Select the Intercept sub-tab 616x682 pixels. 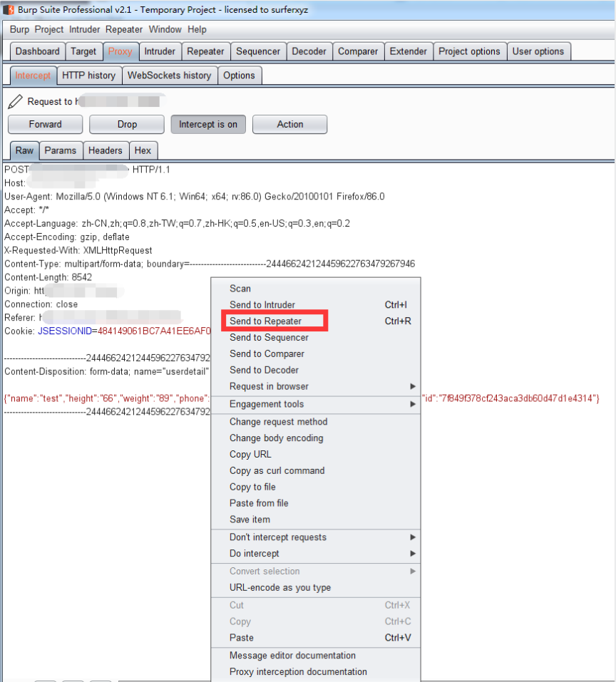(x=33, y=76)
